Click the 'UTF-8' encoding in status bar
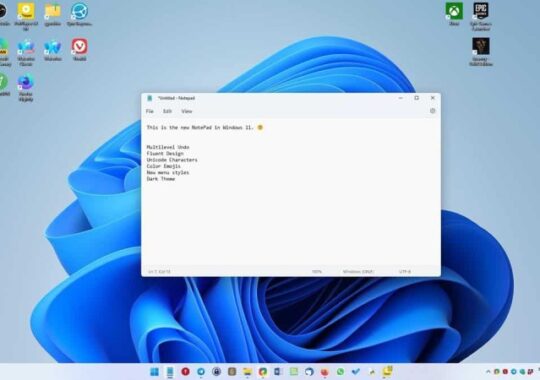This screenshot has width=540, height=380. click(405, 271)
